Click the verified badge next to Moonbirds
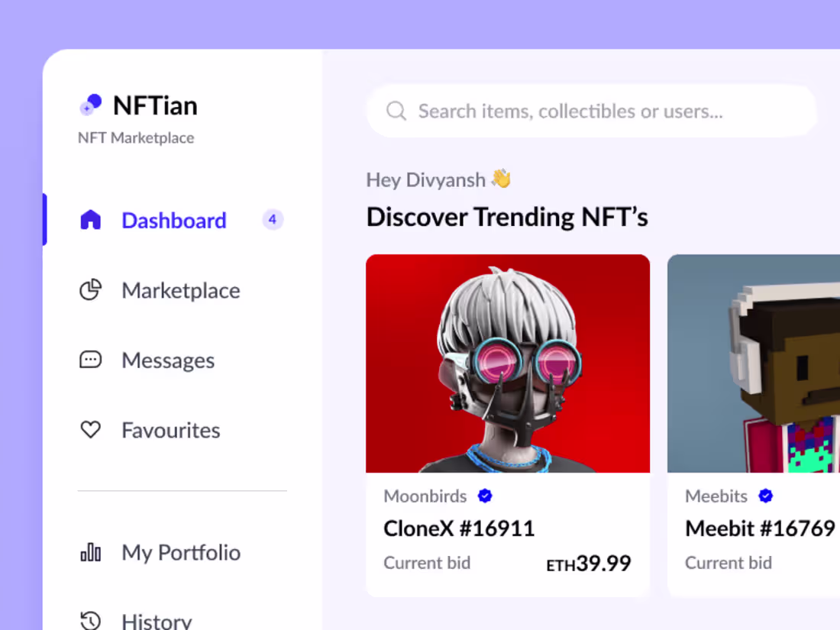 (x=484, y=496)
